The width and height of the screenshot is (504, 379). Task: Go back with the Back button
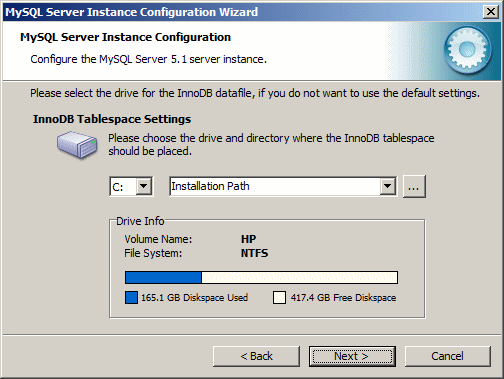(x=256, y=356)
